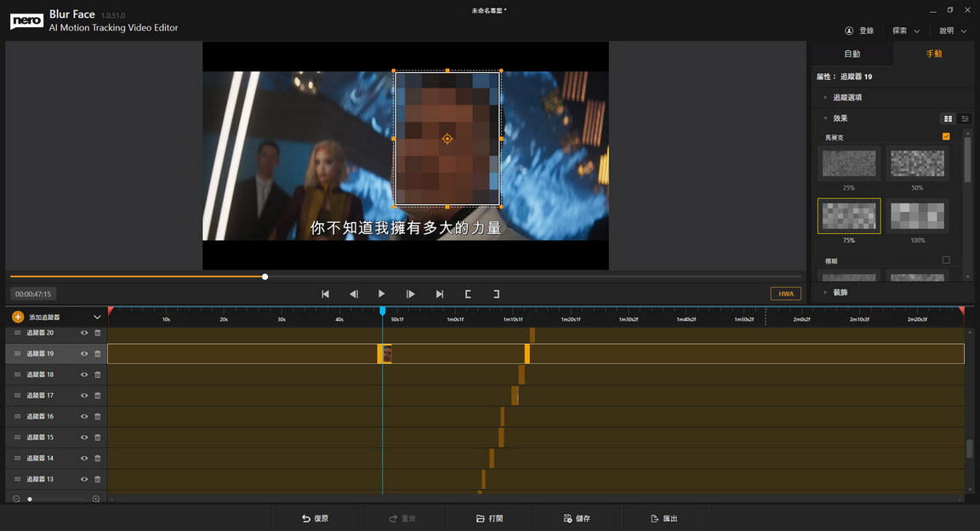The image size is (980, 531).
Task: Jump to the start of the video
Action: [x=325, y=294]
